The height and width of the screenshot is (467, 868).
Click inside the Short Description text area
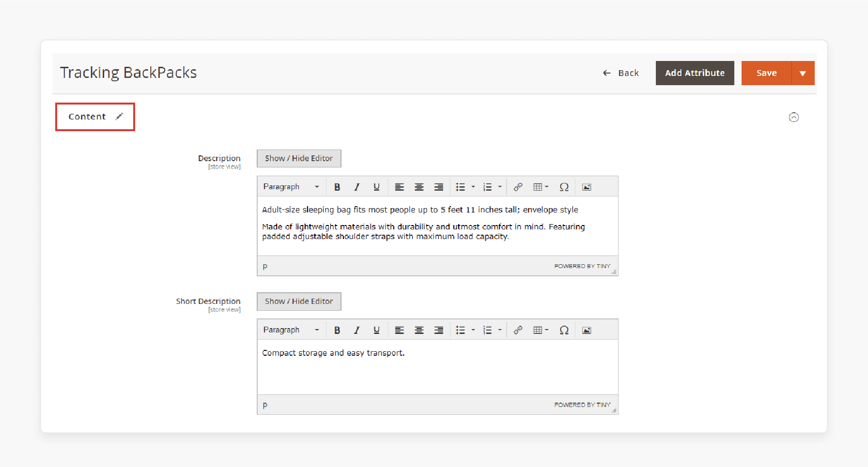(437, 367)
